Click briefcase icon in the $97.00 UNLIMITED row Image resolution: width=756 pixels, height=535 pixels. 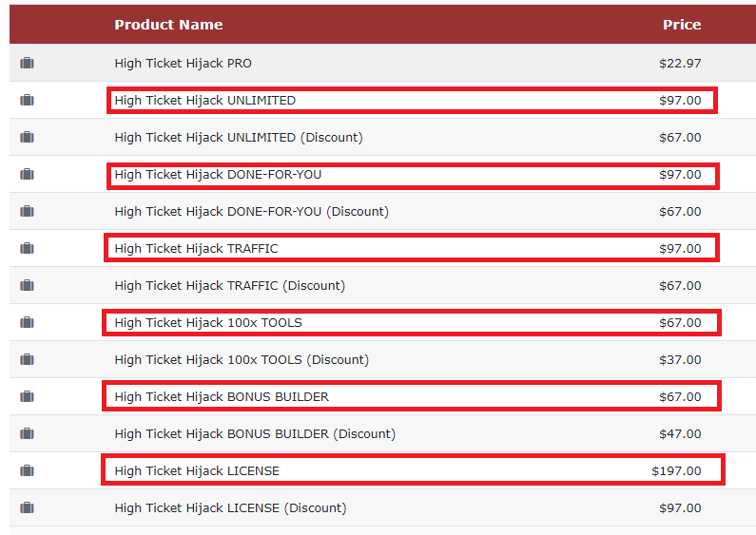(27, 100)
